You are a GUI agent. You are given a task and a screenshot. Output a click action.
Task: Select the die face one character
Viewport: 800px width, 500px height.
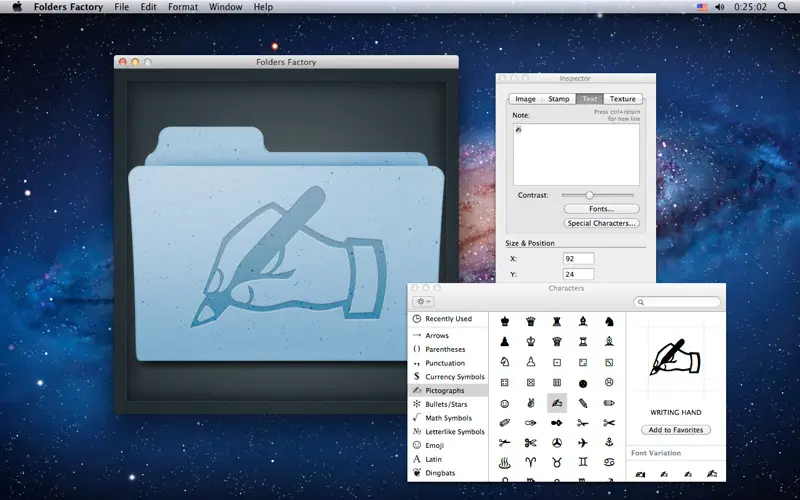[x=557, y=362]
